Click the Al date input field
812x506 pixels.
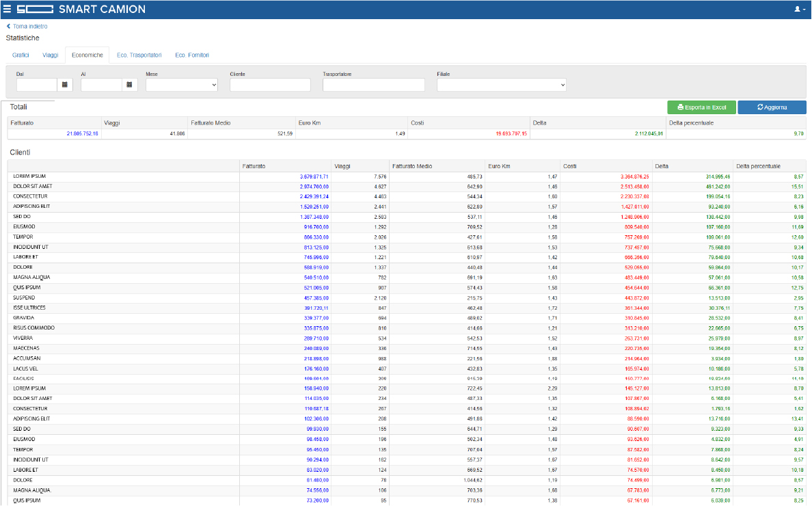[101, 84]
